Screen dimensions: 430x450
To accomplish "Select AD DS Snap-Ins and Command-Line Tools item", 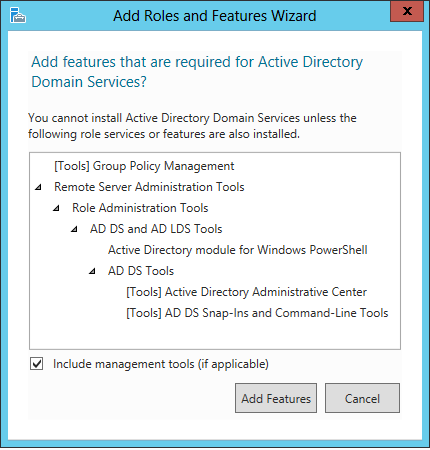I will coord(257,313).
